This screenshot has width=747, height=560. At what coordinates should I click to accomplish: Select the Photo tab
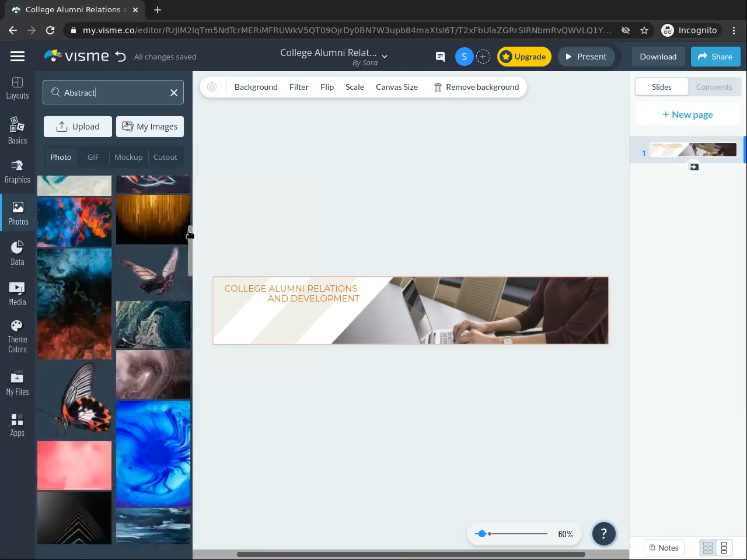coord(61,157)
